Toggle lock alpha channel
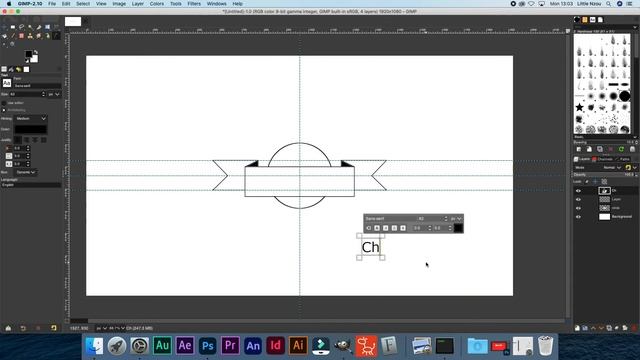 point(604,182)
